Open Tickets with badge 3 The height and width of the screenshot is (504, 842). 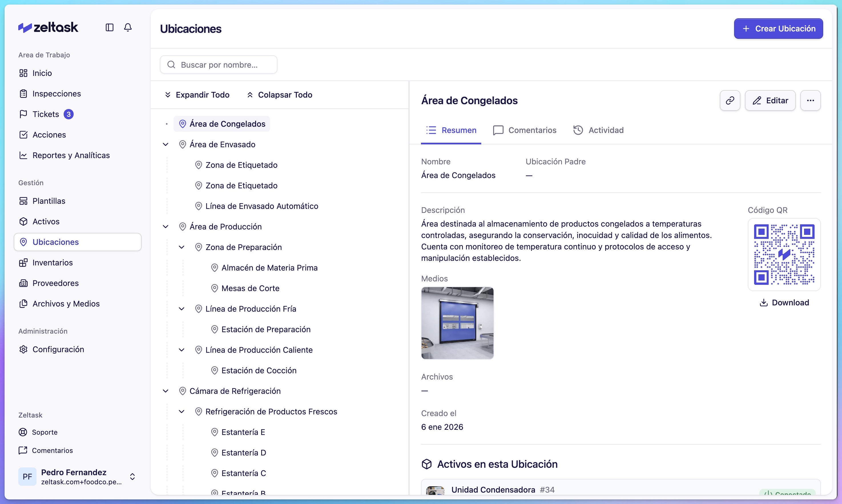point(46,114)
